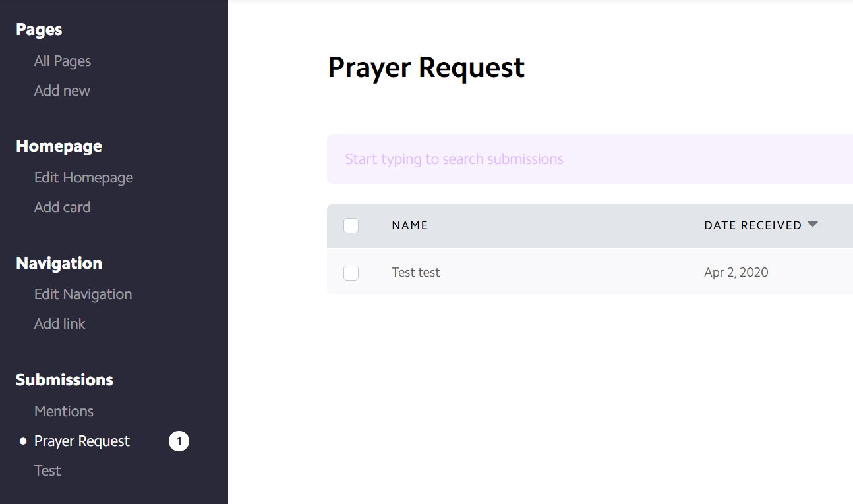Choose Add card under Homepage
The height and width of the screenshot is (504, 853).
tap(62, 208)
